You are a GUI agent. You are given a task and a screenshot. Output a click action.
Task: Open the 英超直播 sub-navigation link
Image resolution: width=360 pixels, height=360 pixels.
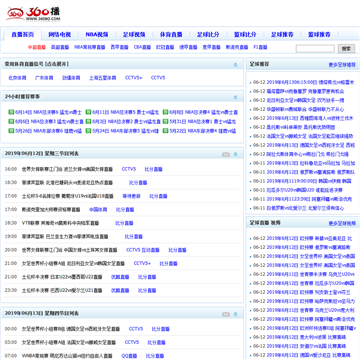(60, 47)
